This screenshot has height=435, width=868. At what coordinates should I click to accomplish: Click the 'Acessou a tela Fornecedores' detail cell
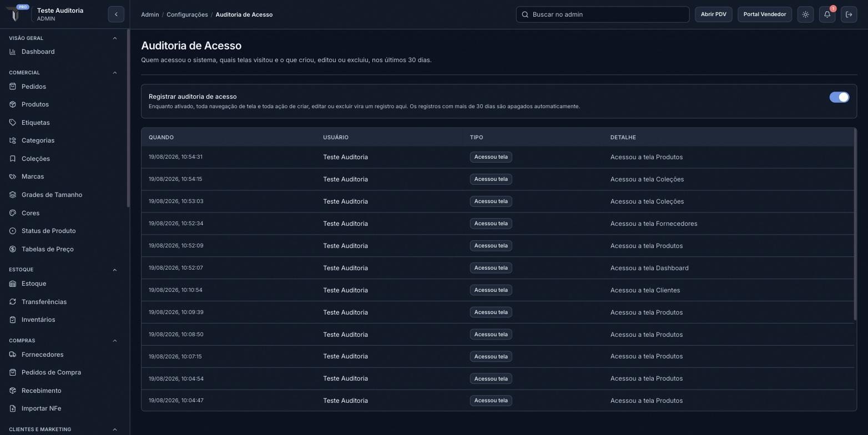654,224
